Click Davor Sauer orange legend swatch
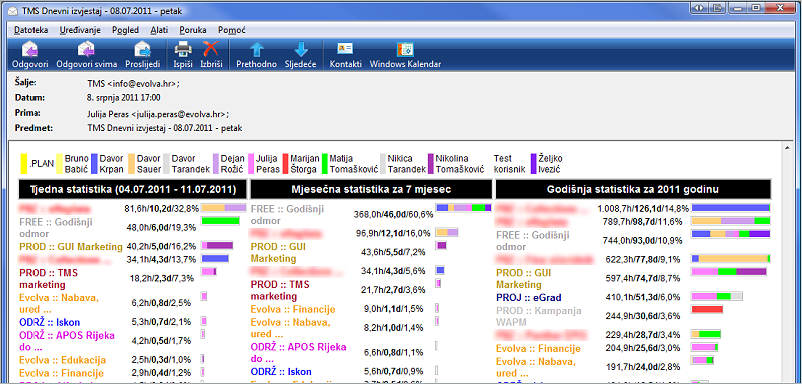 click(131, 164)
